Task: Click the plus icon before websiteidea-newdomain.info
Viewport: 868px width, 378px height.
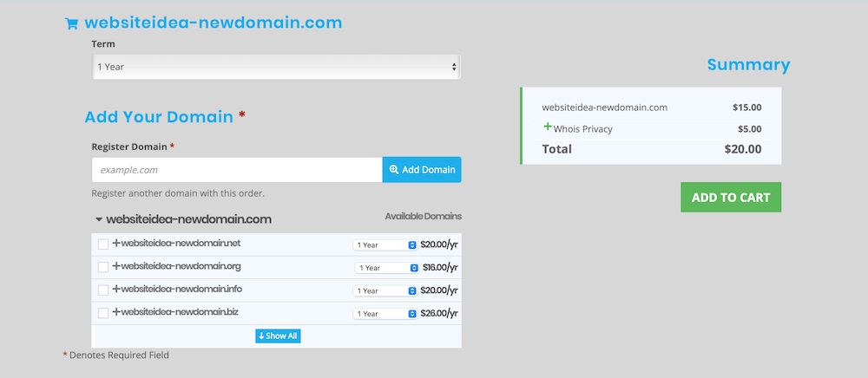Action: (116, 289)
